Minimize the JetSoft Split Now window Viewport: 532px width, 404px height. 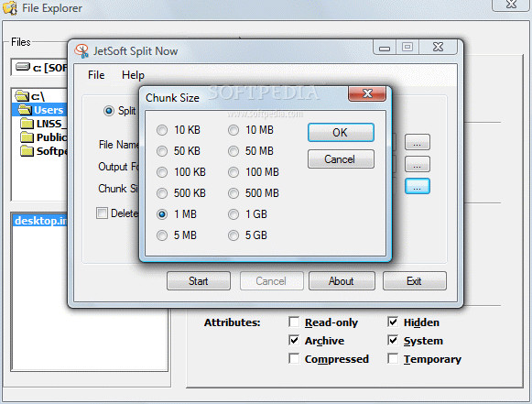pos(385,48)
